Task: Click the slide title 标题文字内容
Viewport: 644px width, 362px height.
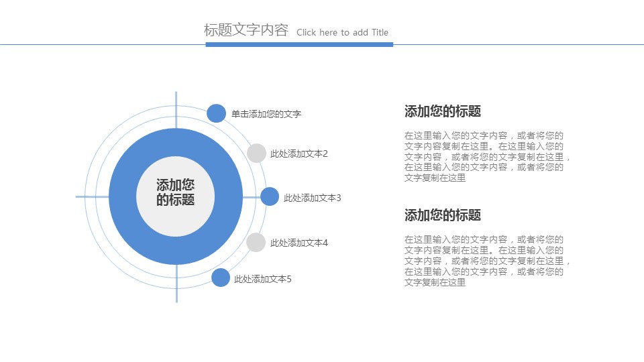Action: click(246, 30)
